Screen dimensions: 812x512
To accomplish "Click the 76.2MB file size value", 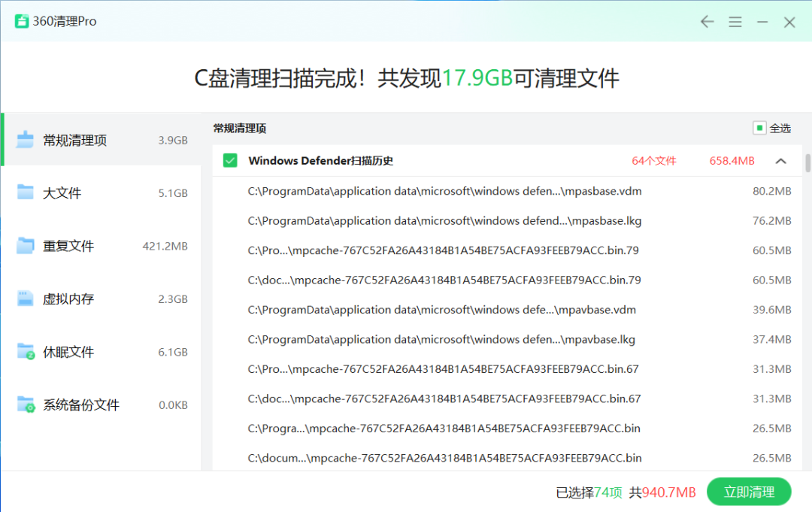I will (x=771, y=220).
